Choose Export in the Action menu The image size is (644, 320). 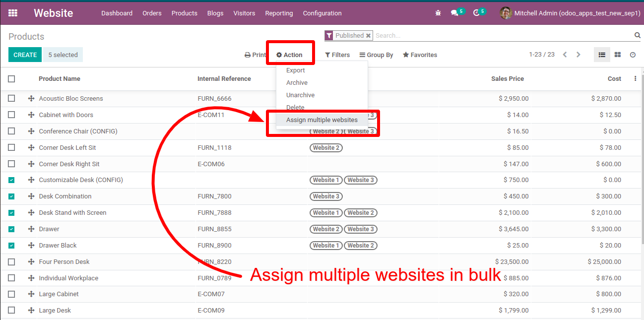pos(296,70)
